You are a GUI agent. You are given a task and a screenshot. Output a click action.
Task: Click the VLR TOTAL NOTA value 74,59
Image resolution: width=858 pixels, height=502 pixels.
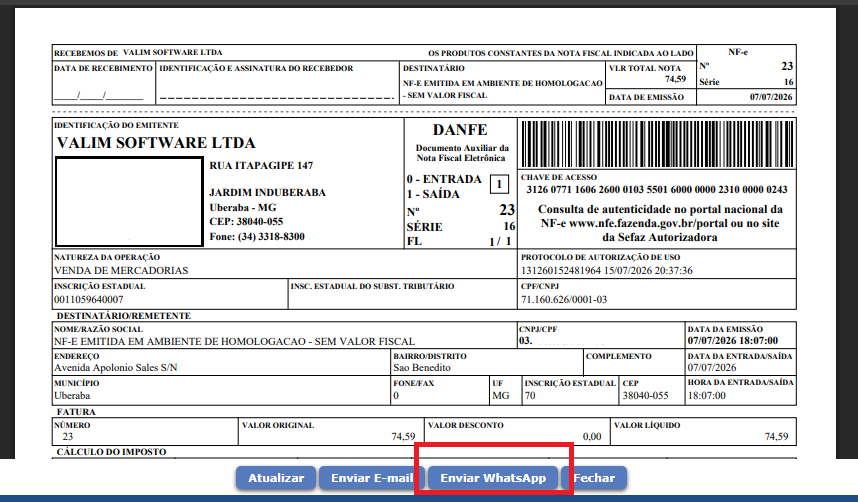pos(675,79)
